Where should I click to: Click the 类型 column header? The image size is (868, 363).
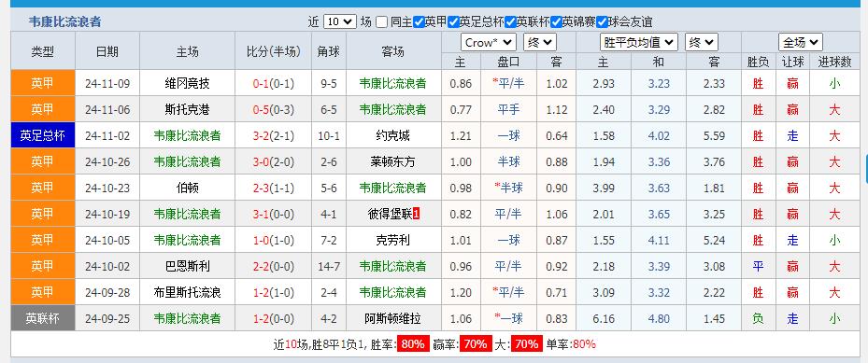pos(43,51)
